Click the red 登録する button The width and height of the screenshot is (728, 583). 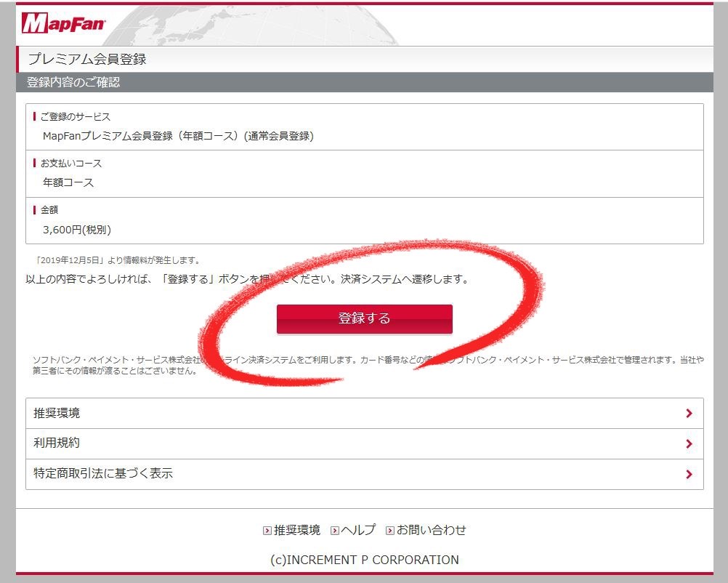(365, 318)
